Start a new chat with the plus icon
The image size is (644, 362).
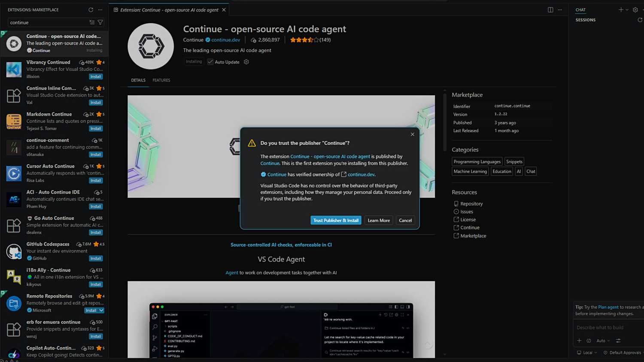(x=621, y=9)
